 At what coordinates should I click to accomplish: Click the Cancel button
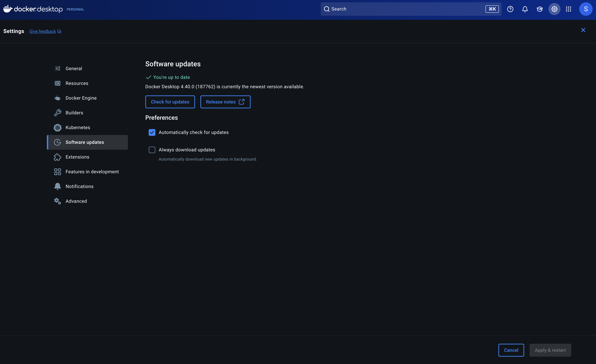[511, 350]
